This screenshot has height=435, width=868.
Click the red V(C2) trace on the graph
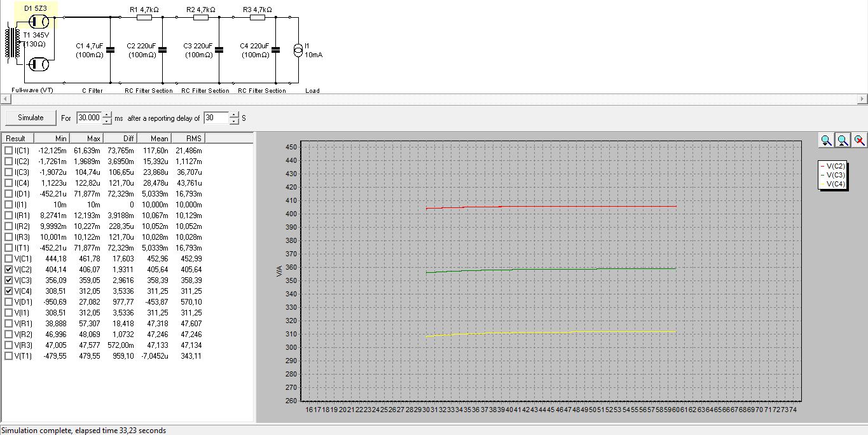[x=551, y=207]
